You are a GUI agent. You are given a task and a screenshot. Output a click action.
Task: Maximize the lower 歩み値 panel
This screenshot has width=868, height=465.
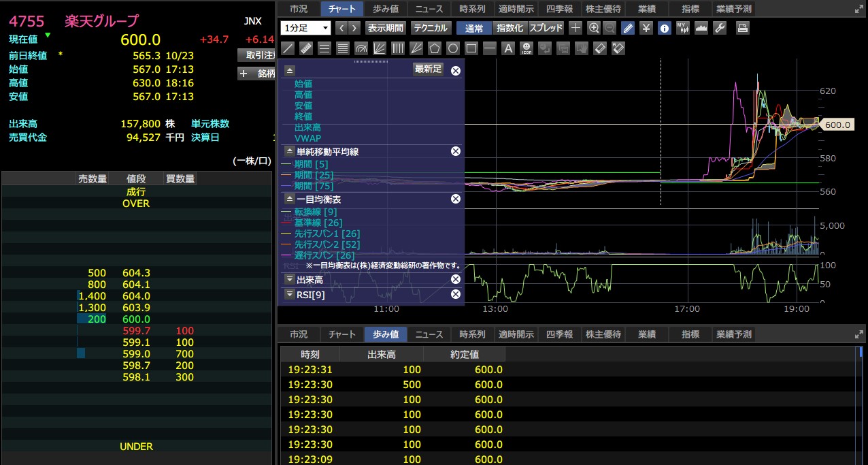858,334
